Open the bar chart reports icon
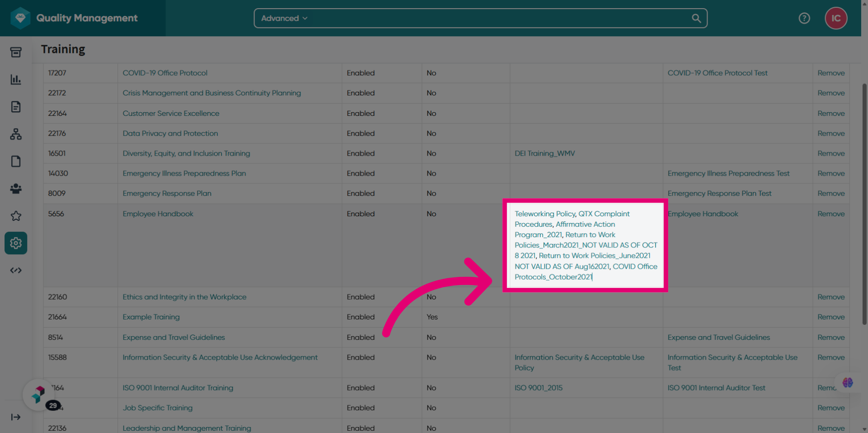The height and width of the screenshot is (433, 868). pyautogui.click(x=16, y=80)
